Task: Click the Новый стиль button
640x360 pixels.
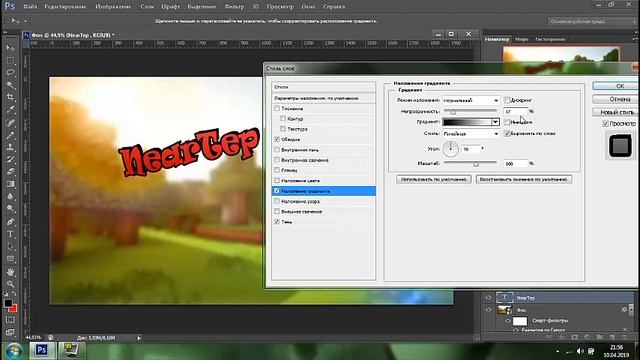Action: 616,112
